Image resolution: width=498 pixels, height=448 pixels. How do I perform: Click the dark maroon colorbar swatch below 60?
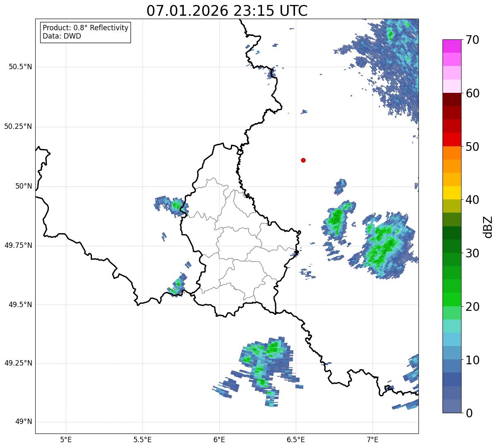click(452, 99)
